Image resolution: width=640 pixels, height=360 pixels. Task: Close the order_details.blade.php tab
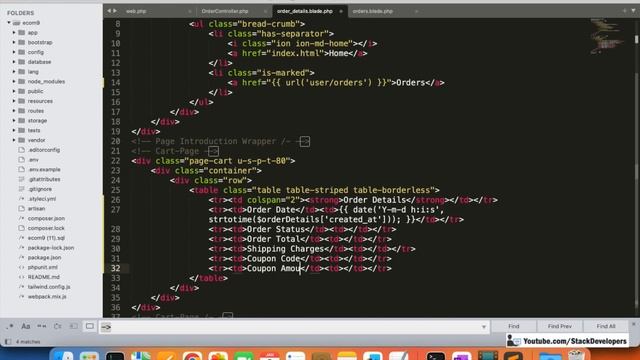341,11
